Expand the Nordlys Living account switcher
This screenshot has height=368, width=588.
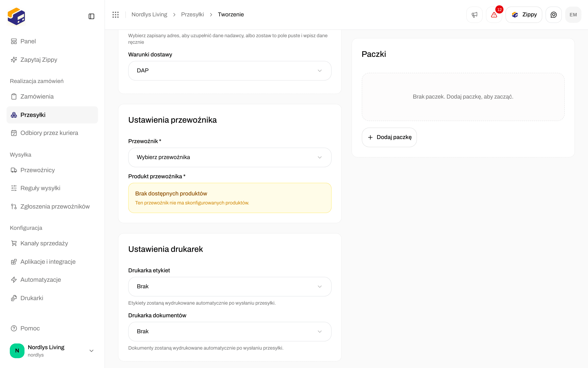[52, 351]
